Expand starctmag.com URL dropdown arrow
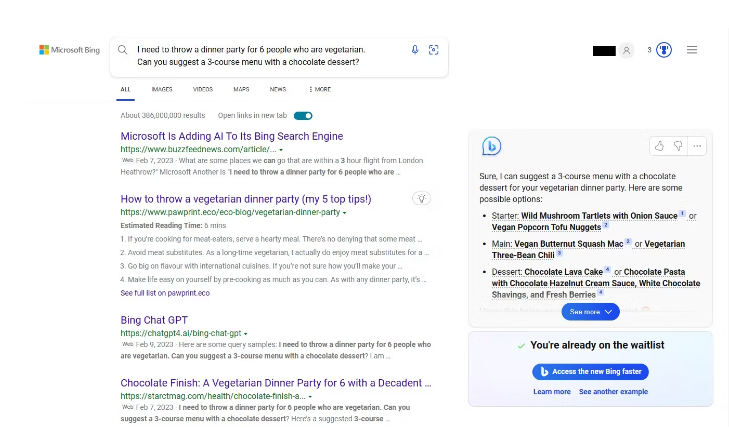The image size is (729, 428). tap(310, 397)
